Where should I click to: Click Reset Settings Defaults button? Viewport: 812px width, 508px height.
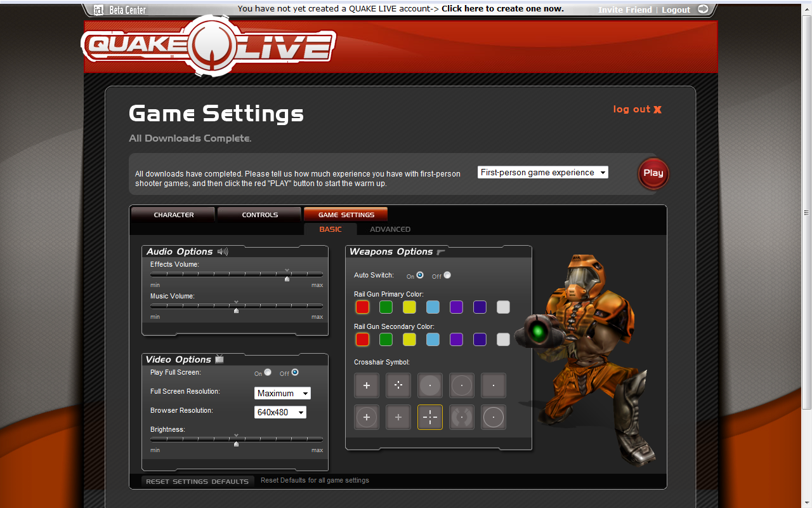click(x=197, y=481)
